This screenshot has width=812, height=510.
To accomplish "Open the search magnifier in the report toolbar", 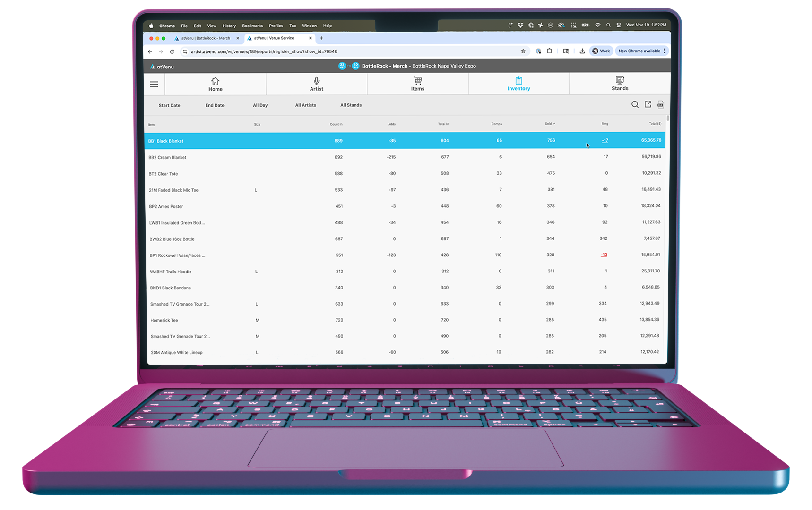I will 635,104.
